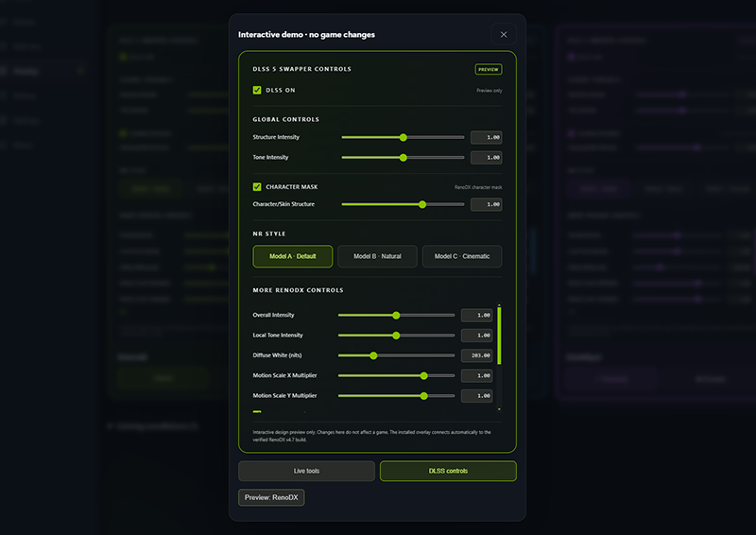Image resolution: width=756 pixels, height=535 pixels.
Task: Click the 'MORE RENODX CONTROLS' heading
Action: click(x=298, y=290)
